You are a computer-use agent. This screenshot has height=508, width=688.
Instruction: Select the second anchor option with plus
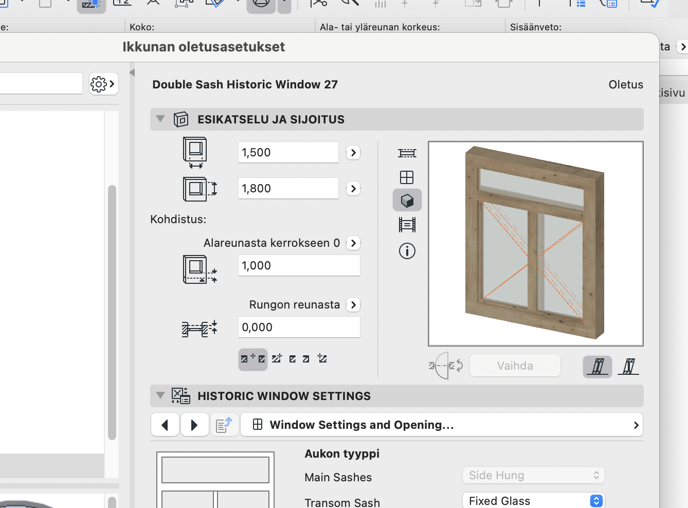point(276,359)
